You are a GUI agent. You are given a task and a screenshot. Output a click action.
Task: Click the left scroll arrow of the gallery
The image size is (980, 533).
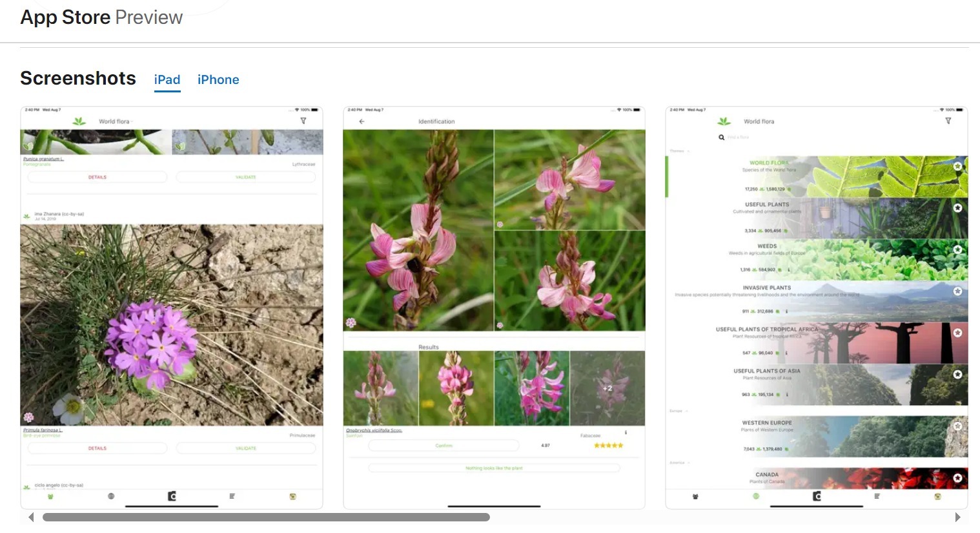click(31, 517)
